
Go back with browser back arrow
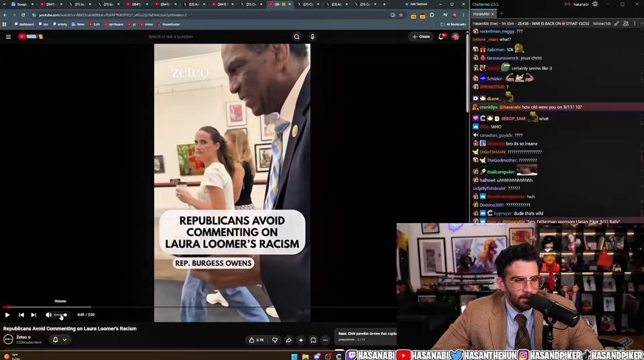click(x=5, y=15)
